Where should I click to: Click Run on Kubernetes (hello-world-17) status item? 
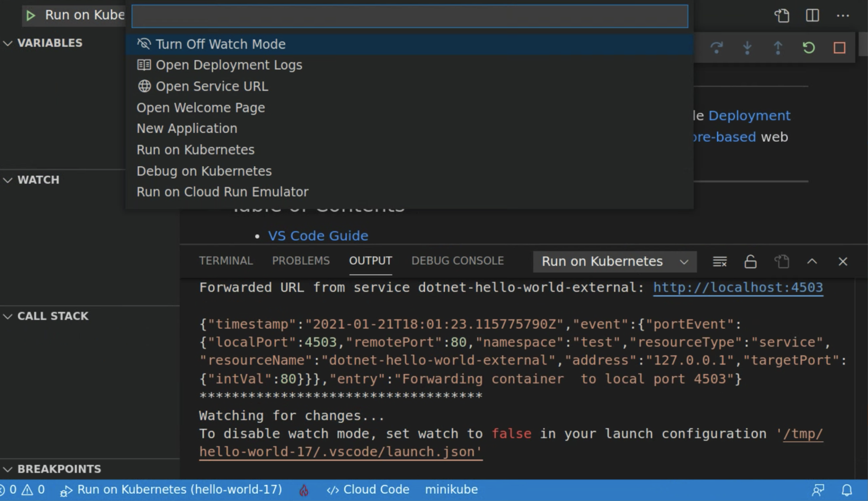point(171,490)
